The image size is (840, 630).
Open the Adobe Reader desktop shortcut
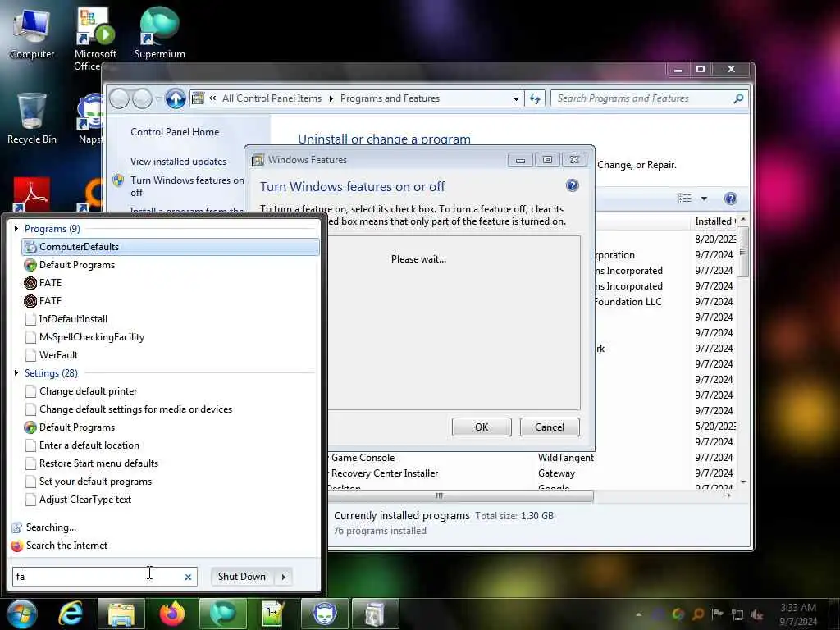pos(32,194)
